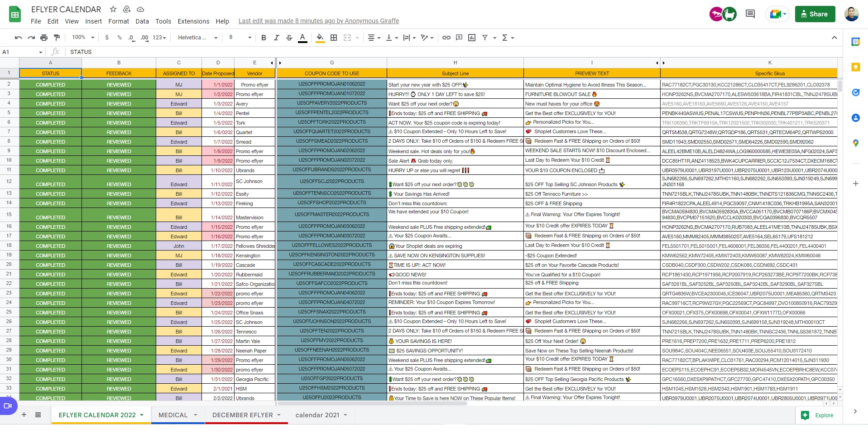
Task: Print the spreadsheet with the printer icon
Action: [x=44, y=38]
